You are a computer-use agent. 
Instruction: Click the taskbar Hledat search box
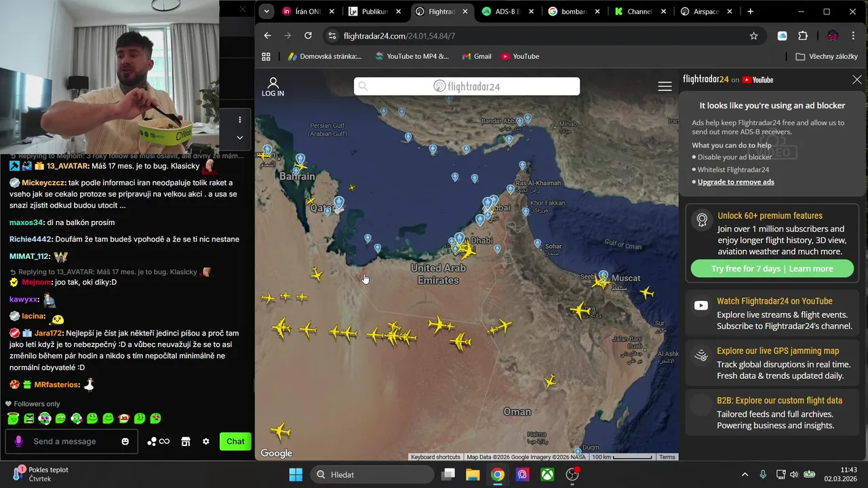[372, 474]
